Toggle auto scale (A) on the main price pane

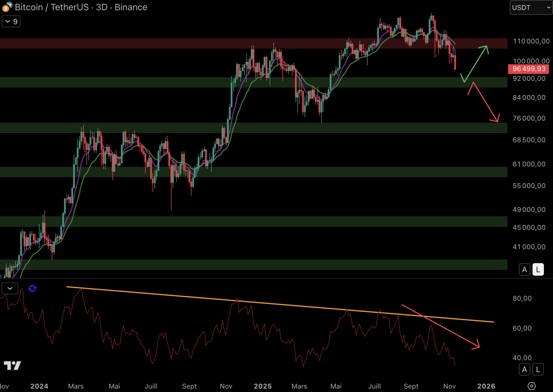524,270
